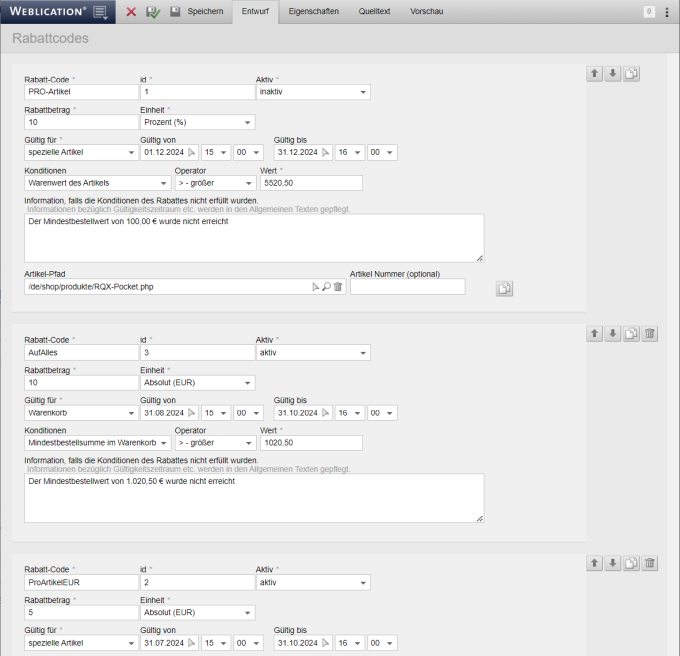Duplicate the ProArtikelEUR discount entry
The height and width of the screenshot is (656, 680).
[631, 563]
